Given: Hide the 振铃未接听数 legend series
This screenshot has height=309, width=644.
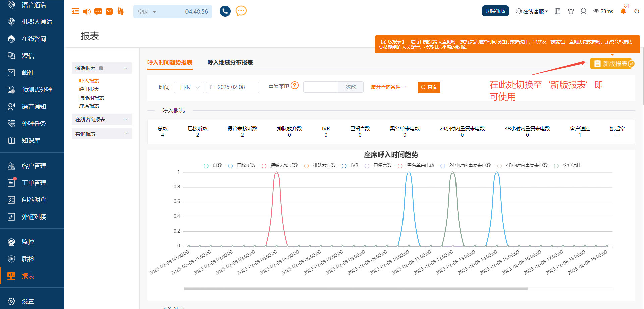Looking at the screenshot, I should click(279, 166).
